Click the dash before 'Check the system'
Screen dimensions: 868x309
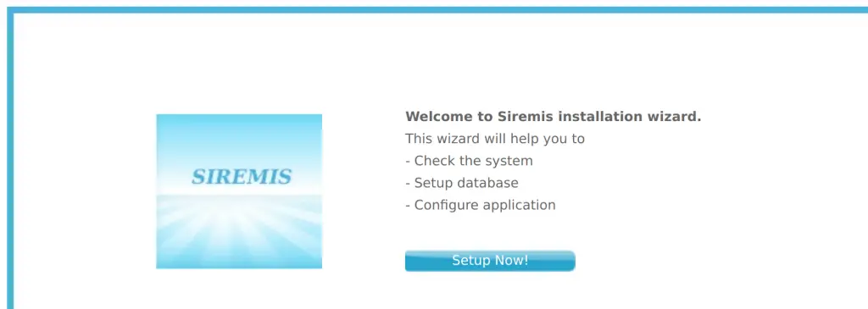(x=408, y=162)
